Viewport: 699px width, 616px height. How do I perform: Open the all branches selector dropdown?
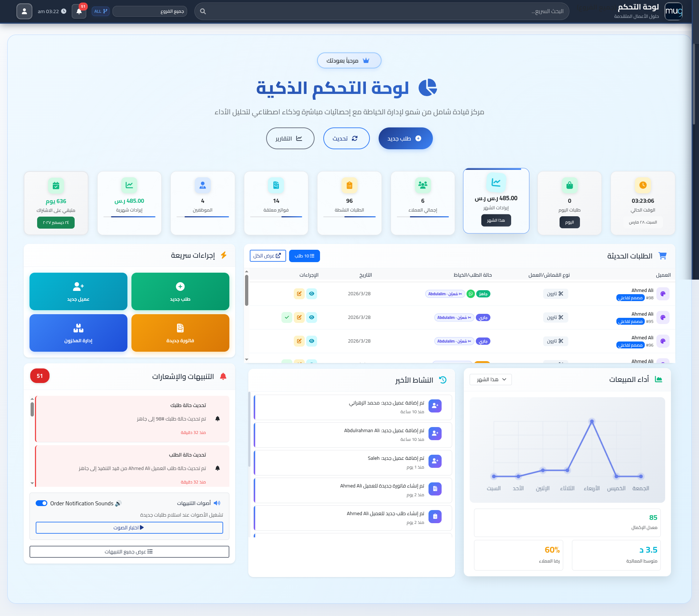click(x=150, y=11)
